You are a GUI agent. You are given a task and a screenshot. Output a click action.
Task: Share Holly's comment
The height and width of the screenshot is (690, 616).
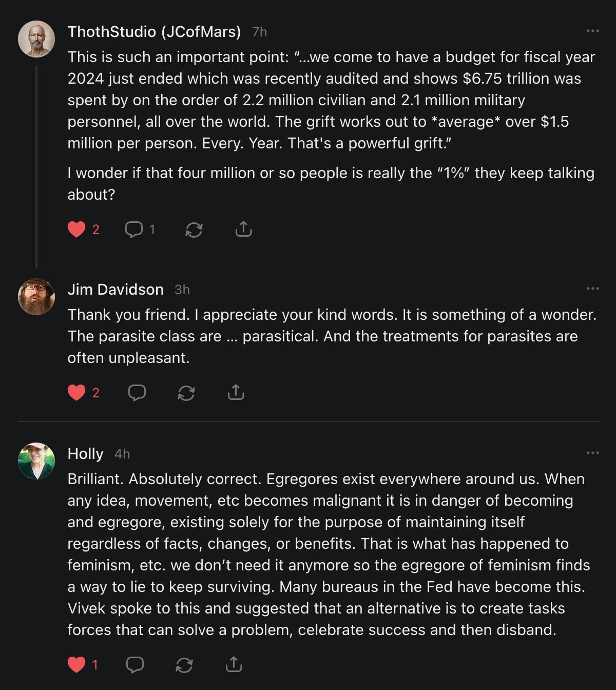pyautogui.click(x=234, y=665)
